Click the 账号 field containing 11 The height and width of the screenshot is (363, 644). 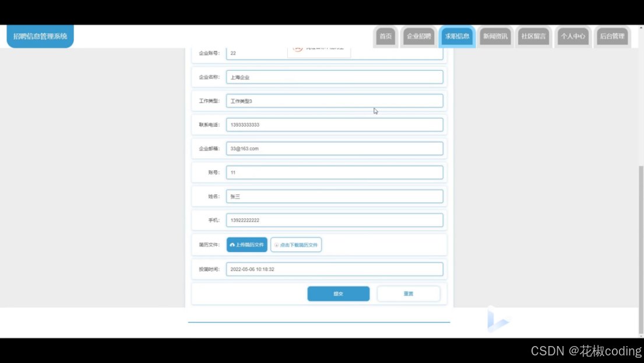pyautogui.click(x=335, y=172)
